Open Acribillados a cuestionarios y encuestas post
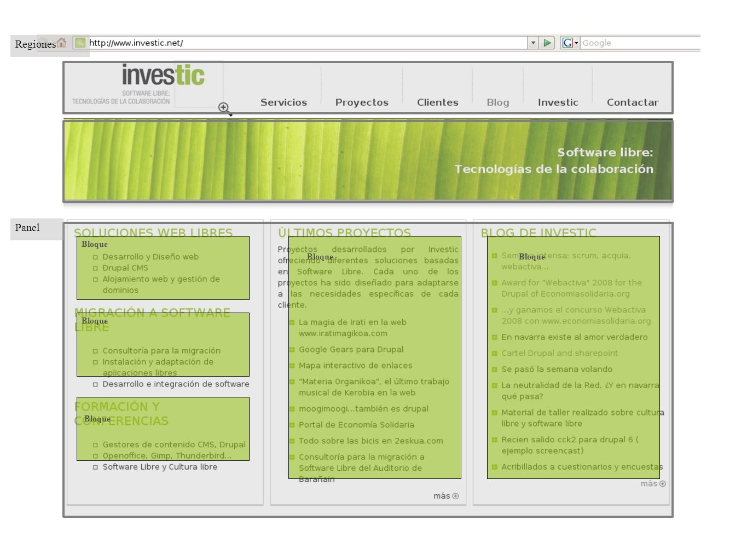 (582, 466)
